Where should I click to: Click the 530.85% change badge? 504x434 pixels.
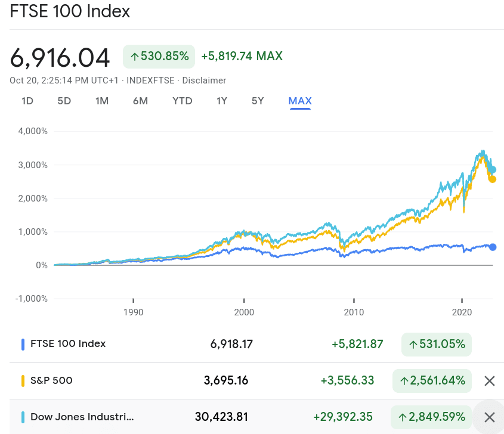point(159,57)
